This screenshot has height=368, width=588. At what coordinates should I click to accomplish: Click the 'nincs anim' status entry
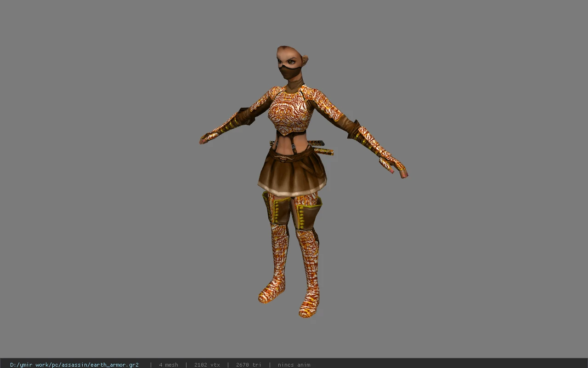tap(294, 365)
